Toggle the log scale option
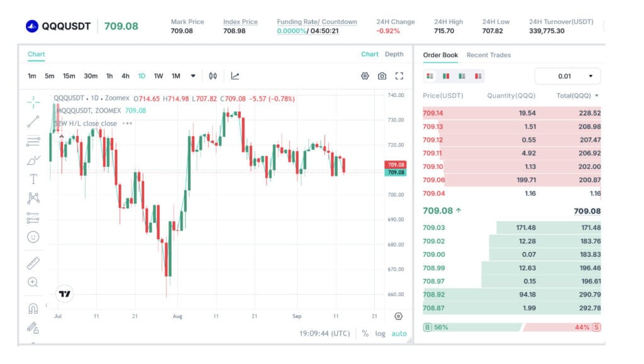Viewport: 644px width, 364px height. tap(380, 334)
